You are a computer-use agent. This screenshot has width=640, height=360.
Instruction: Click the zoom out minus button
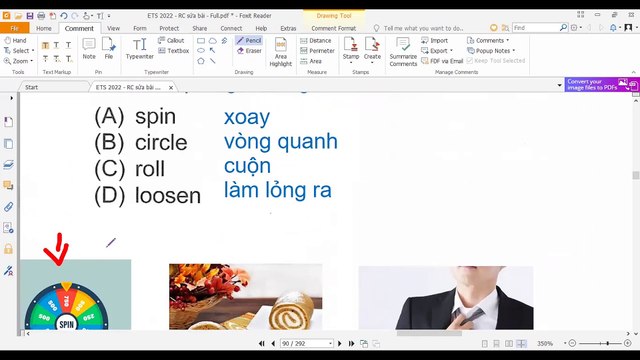(x=572, y=344)
